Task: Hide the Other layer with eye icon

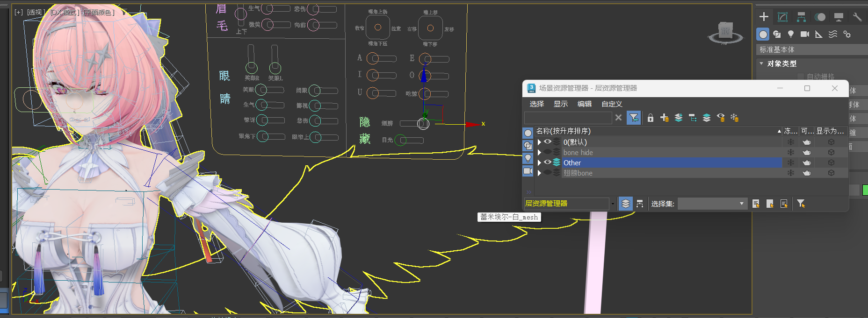Action: tap(547, 162)
